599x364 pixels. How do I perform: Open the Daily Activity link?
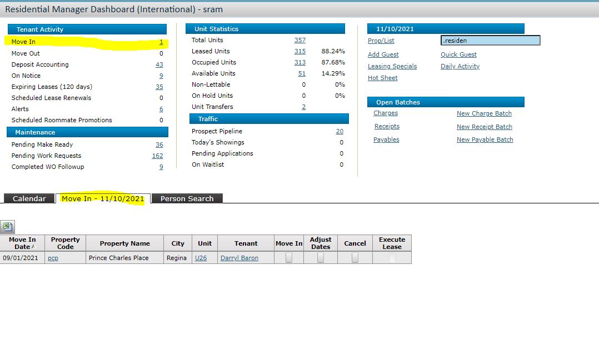460,66
